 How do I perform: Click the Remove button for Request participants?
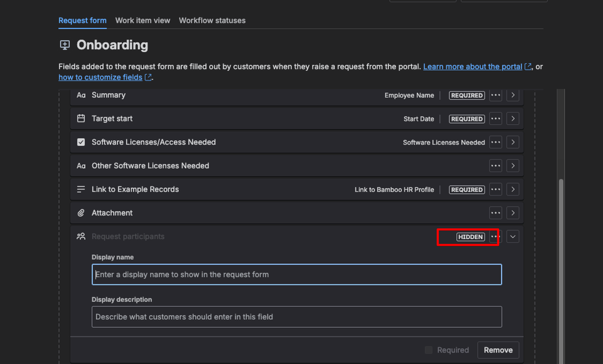coord(498,350)
